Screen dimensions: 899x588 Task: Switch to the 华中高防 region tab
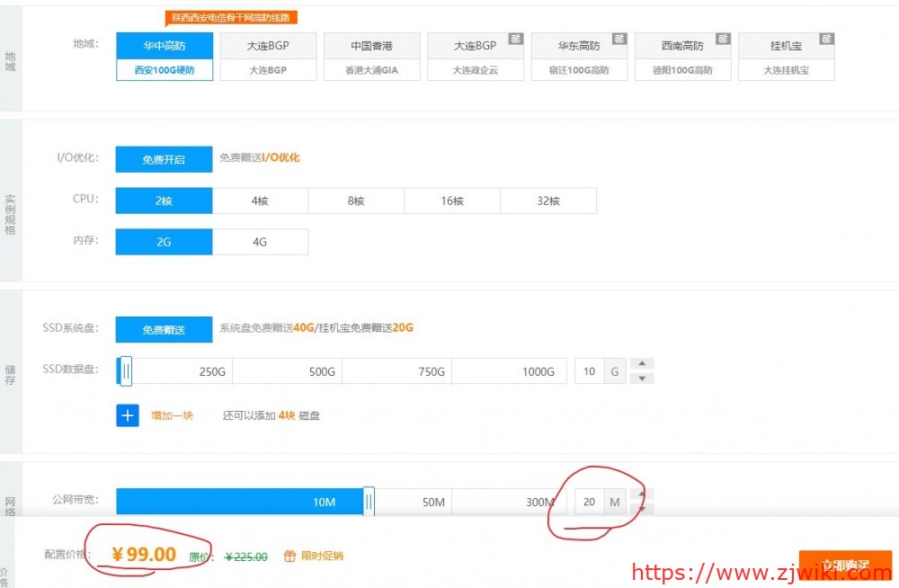click(x=163, y=43)
